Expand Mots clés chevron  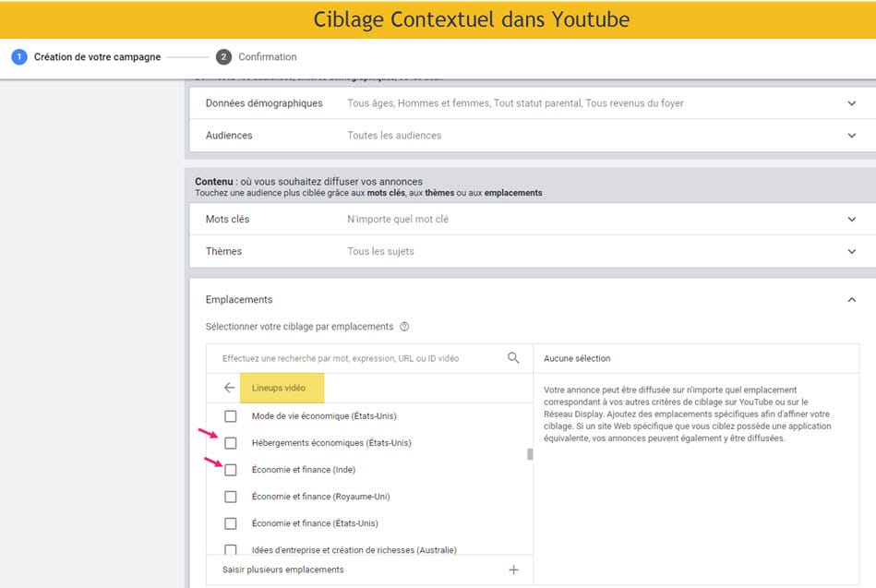[851, 219]
